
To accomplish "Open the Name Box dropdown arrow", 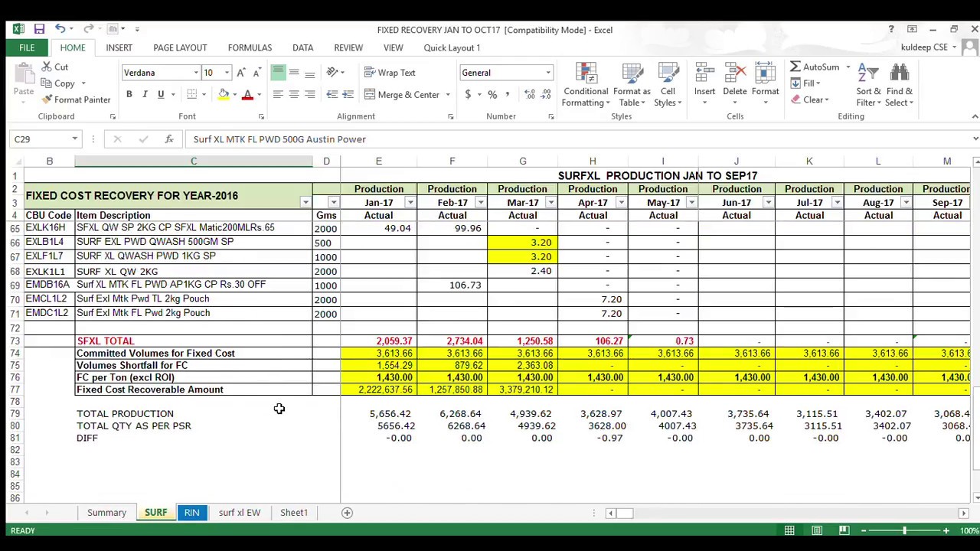I will click(x=74, y=139).
